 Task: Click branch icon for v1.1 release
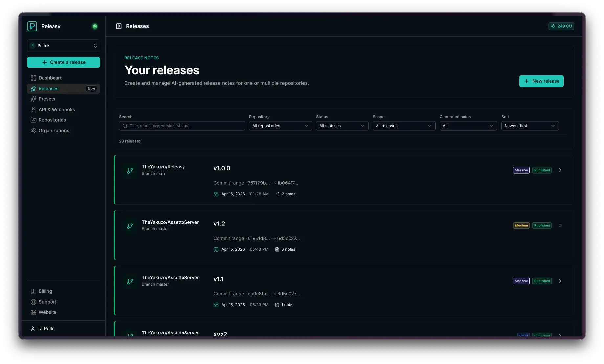130,282
